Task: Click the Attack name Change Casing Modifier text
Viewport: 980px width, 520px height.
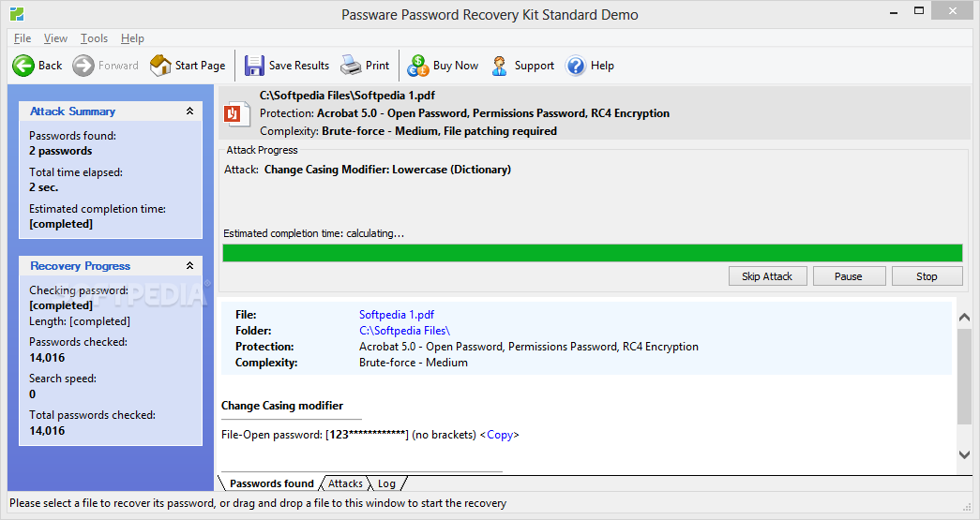Action: pos(387,170)
